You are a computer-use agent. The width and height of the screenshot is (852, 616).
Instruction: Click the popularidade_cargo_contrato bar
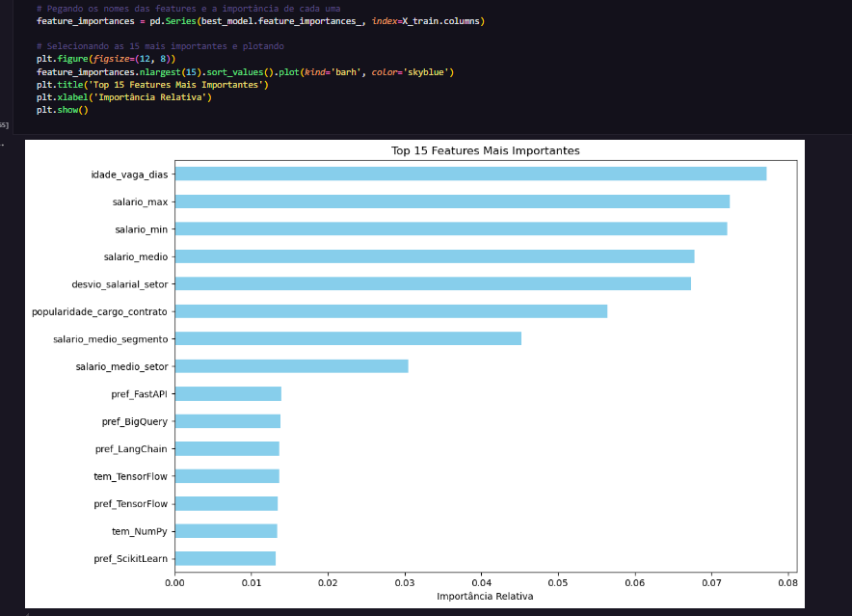pos(390,311)
